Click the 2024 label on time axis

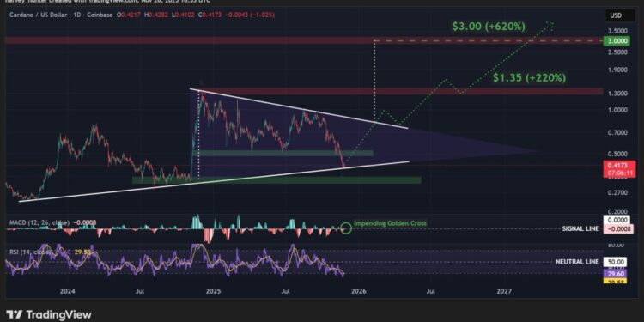68,291
